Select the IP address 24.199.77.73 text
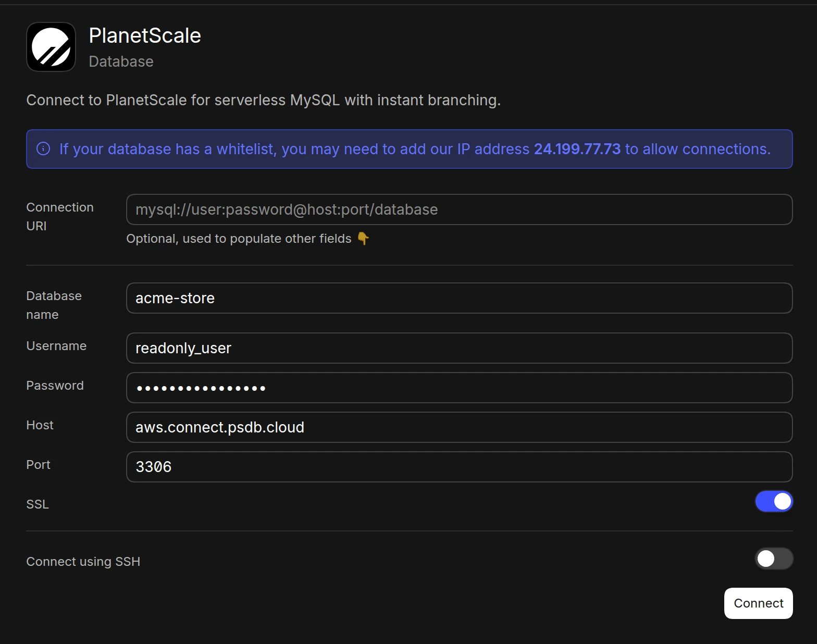 [x=577, y=149]
